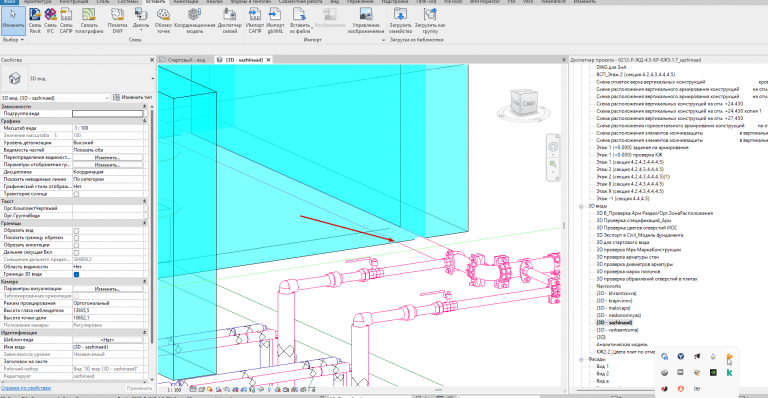The height and width of the screenshot is (398, 768).
Task: Click the orange icon under the cursor in tray
Action: [x=729, y=356]
